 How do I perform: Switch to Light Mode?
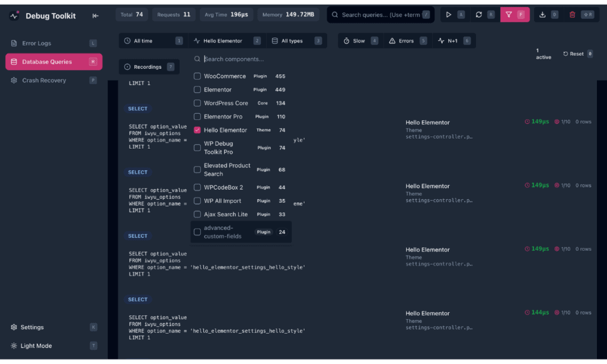click(54, 346)
